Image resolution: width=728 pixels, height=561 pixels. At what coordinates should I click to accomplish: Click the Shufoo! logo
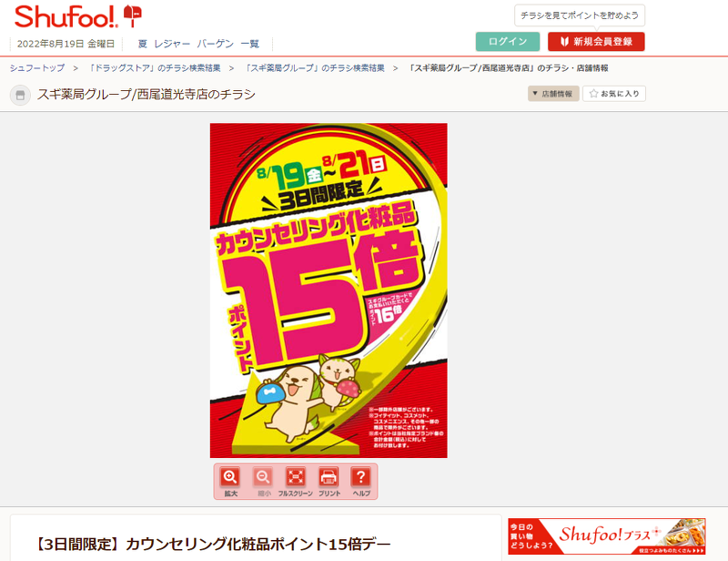point(77,16)
